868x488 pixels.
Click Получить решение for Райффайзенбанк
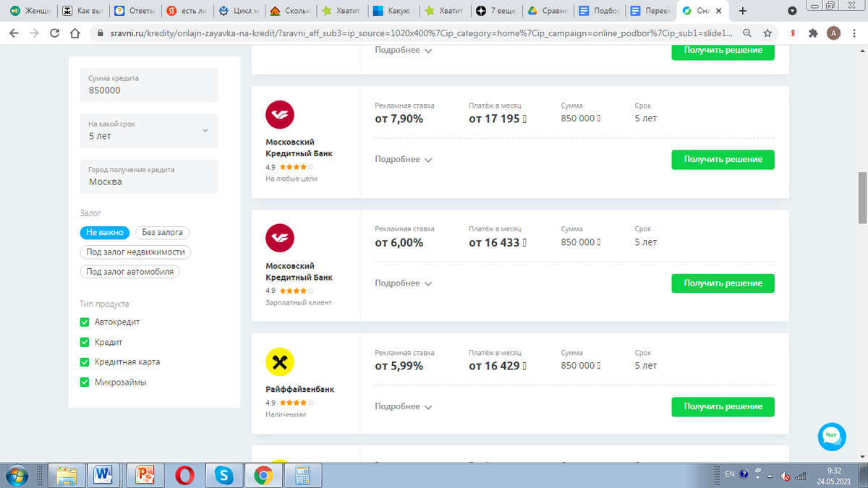pos(723,407)
